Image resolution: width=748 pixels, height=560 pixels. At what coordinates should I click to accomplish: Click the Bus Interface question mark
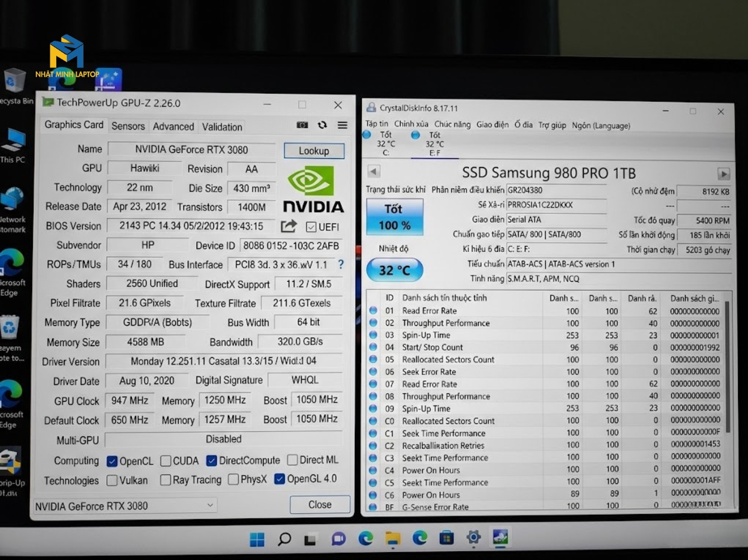341,264
